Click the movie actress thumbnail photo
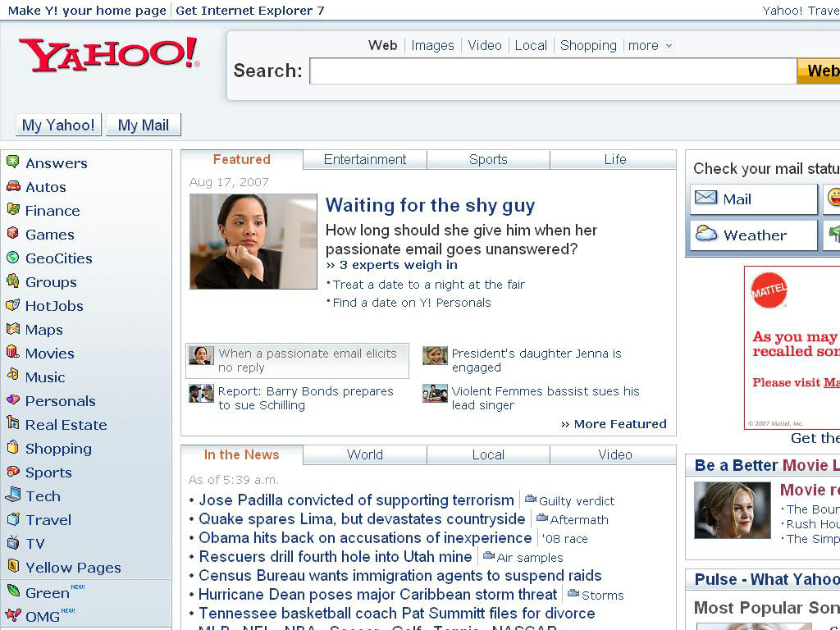The width and height of the screenshot is (840, 630). tap(732, 510)
